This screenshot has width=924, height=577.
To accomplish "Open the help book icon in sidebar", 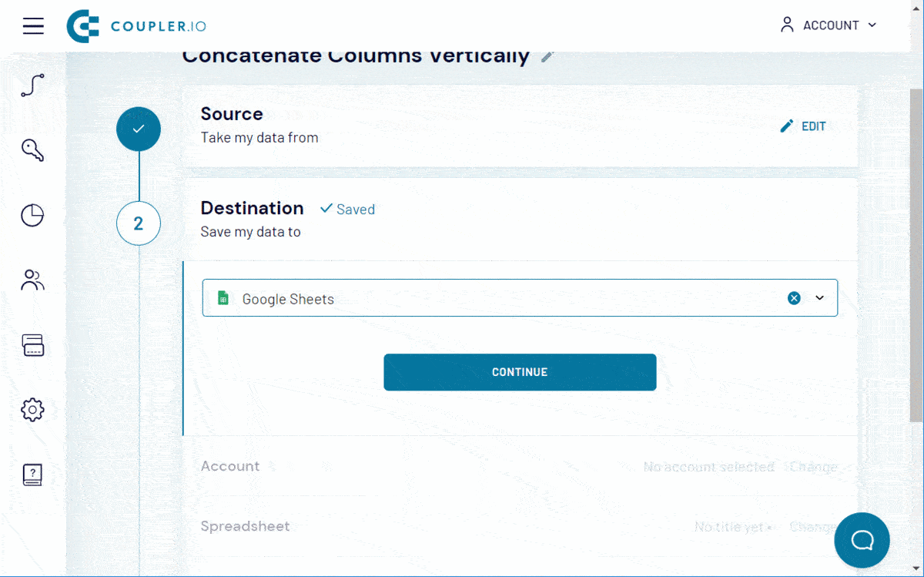I will click(32, 475).
